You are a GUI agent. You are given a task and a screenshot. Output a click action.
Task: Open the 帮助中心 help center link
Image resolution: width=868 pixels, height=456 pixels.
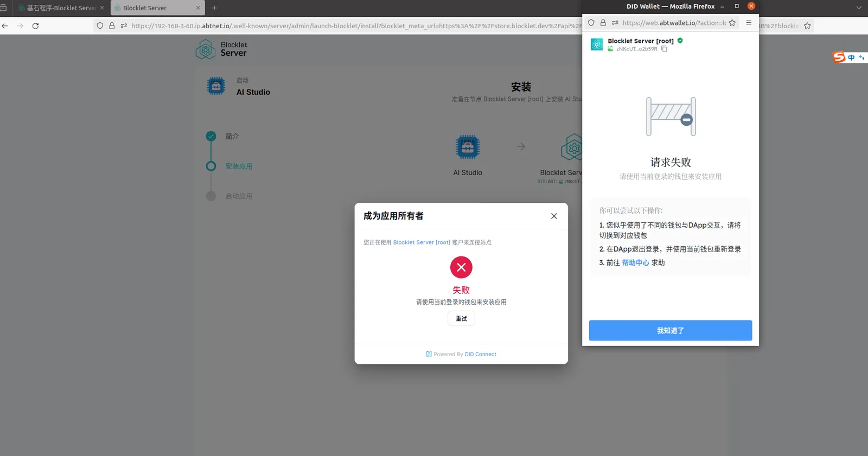635,263
